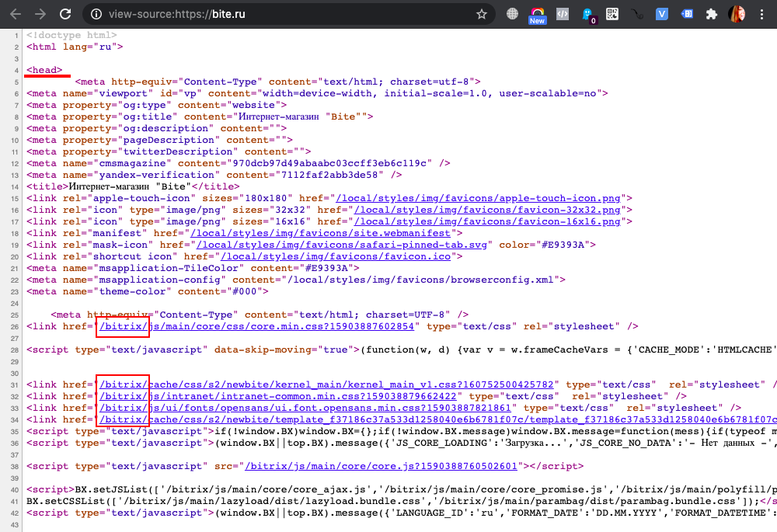Go back to the previous page

[x=16, y=14]
